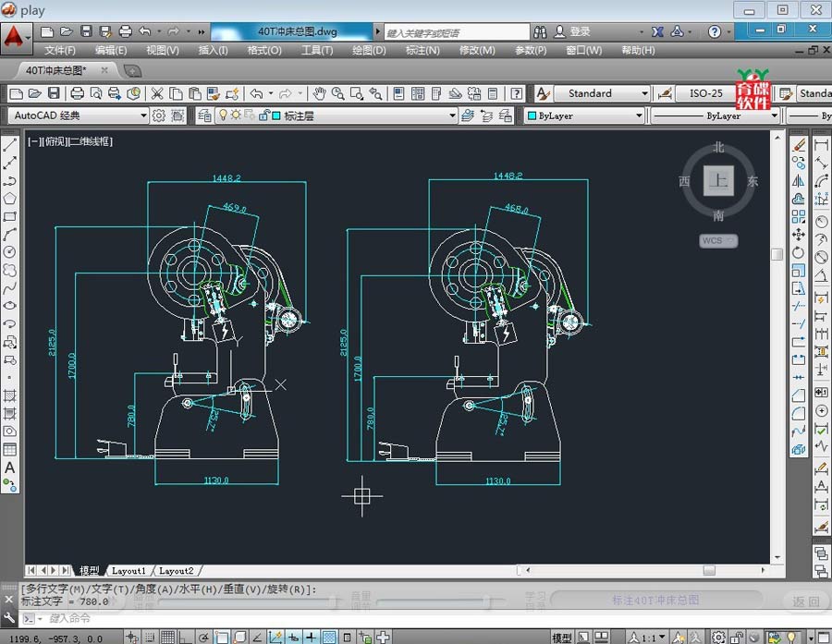Toggle Grid display in the status bar
832x644 pixels.
(x=167, y=637)
